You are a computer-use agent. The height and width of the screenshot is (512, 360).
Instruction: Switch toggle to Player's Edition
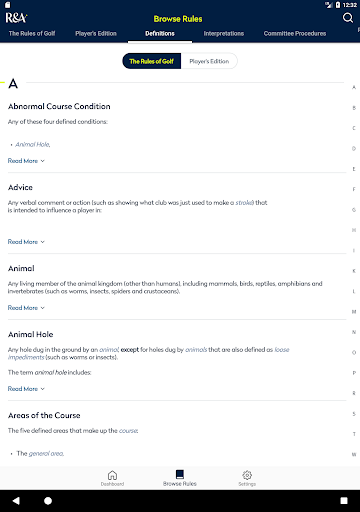point(209,61)
